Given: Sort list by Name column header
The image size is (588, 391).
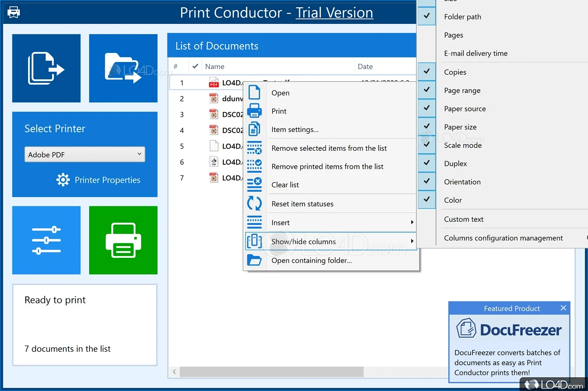Looking at the screenshot, I should (278, 67).
